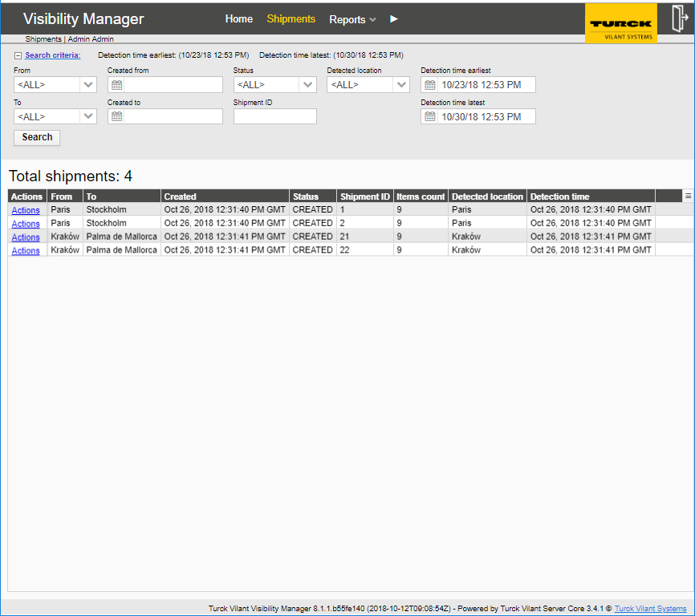Open the Reports menu

pyautogui.click(x=352, y=19)
